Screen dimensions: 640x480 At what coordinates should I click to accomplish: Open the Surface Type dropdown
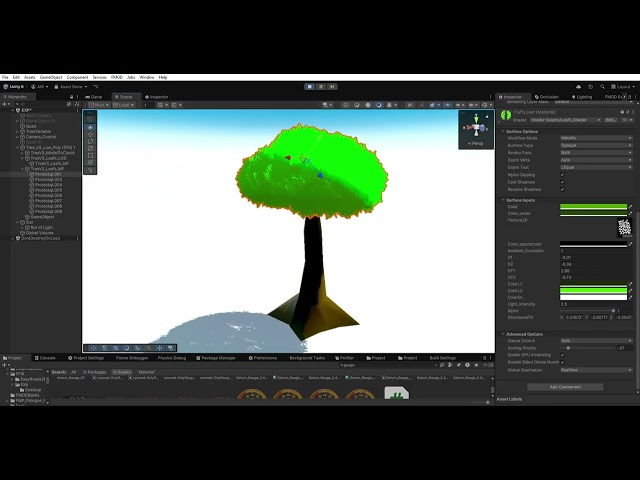coord(596,145)
